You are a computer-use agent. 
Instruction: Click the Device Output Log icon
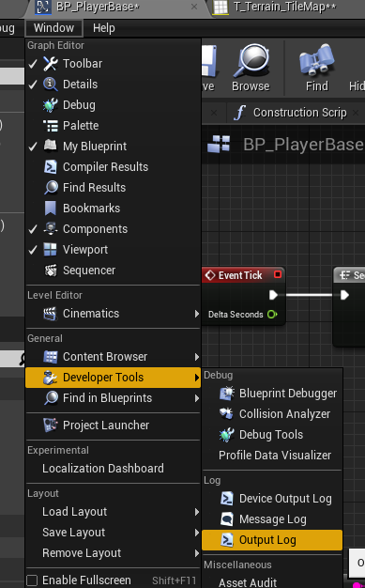(227, 499)
